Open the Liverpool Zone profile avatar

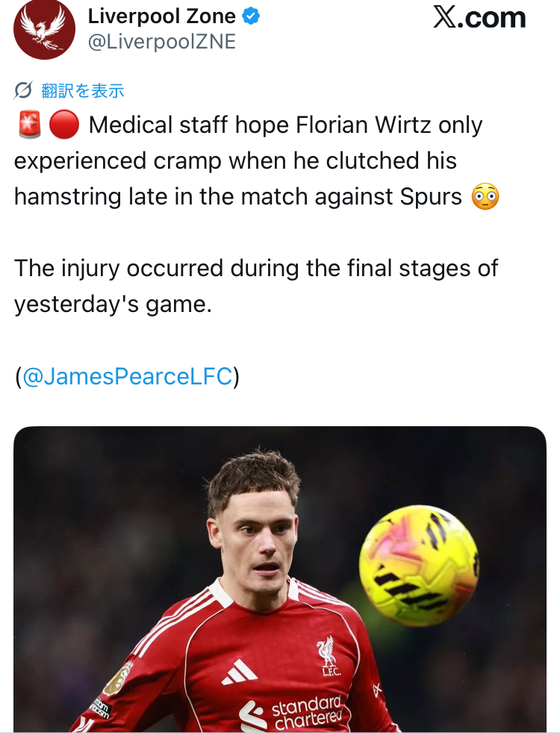click(44, 30)
